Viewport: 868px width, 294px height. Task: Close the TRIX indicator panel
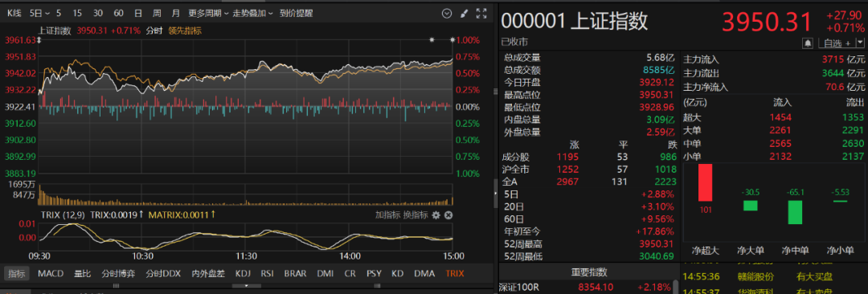[x=449, y=214]
